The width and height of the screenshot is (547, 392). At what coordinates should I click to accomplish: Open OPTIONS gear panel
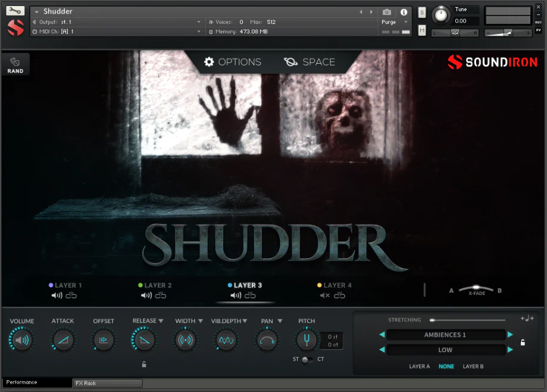tap(232, 62)
